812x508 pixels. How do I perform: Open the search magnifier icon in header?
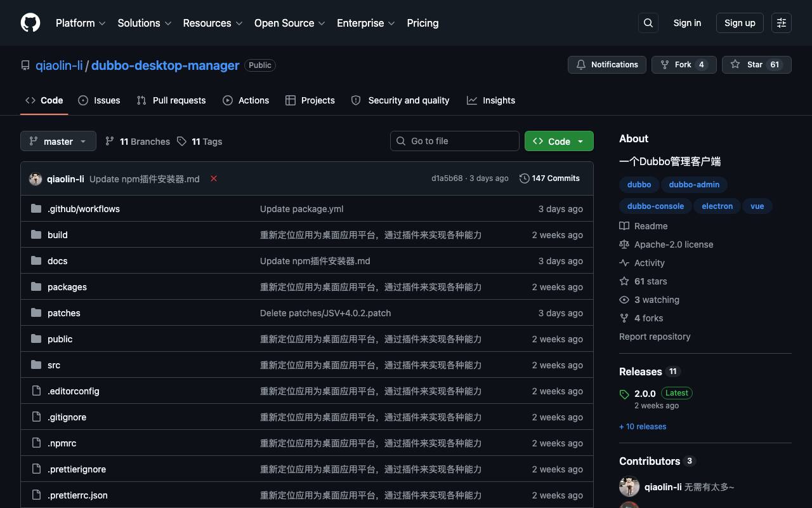(x=648, y=23)
